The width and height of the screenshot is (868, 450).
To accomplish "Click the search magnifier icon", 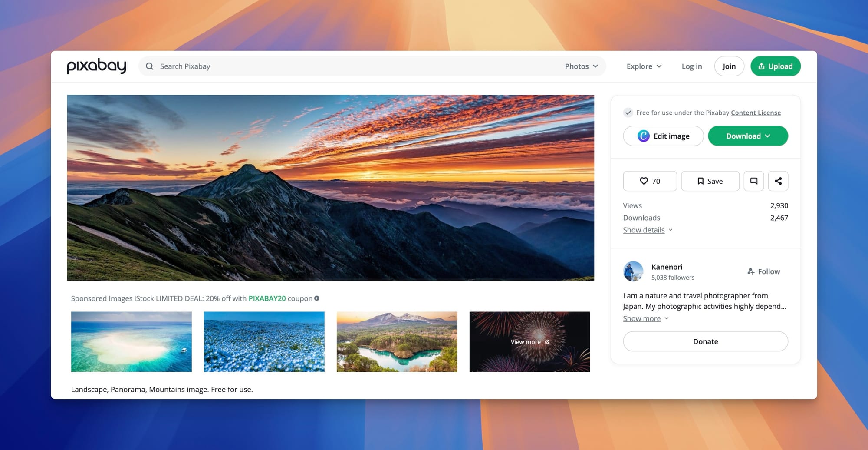I will click(150, 66).
